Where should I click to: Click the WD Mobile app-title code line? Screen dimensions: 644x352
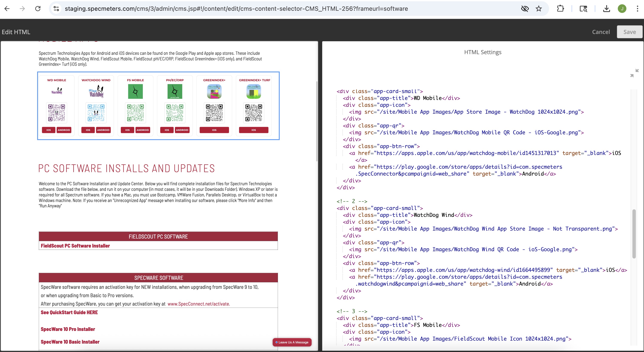tap(401, 98)
